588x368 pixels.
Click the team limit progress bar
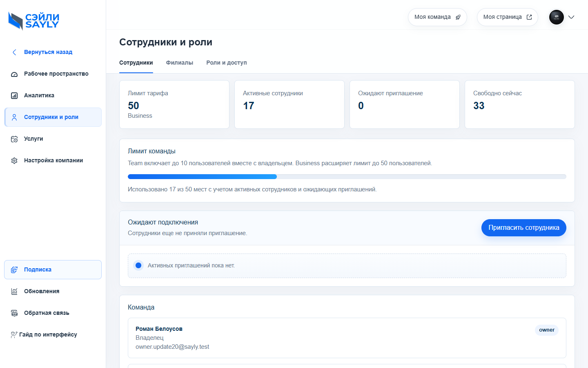[347, 177]
